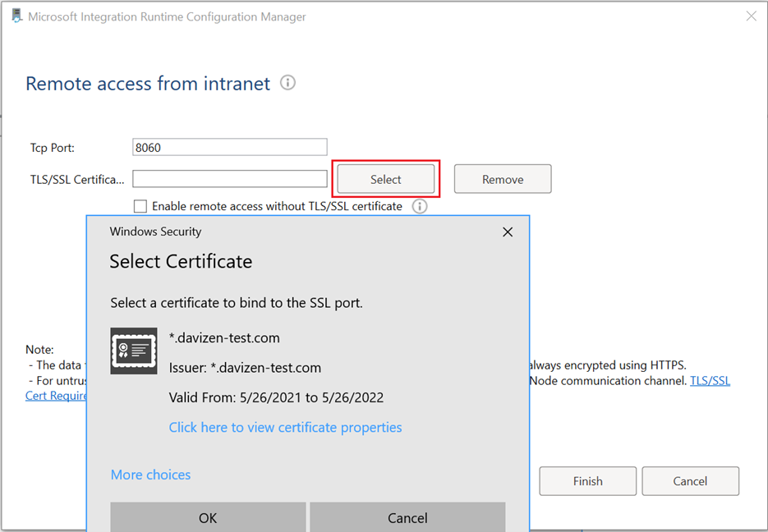Click the info icon next to the remote access checkbox
Image resolution: width=768 pixels, height=532 pixels.
coord(419,206)
